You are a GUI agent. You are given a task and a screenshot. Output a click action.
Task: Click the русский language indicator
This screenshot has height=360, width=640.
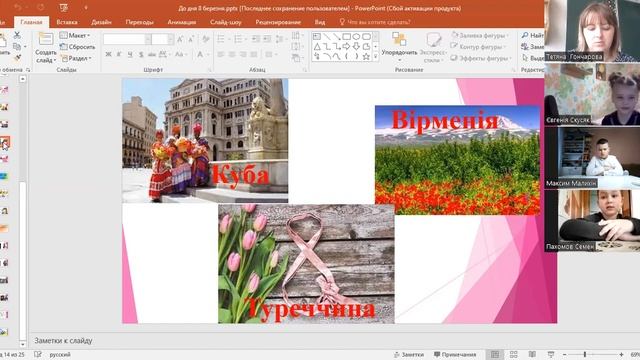coord(60,354)
